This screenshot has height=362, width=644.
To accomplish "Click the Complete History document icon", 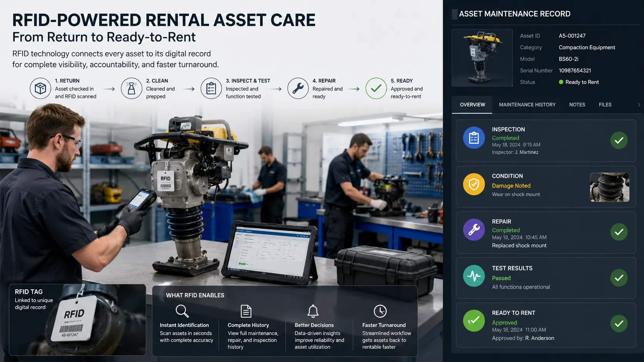I will click(246, 311).
